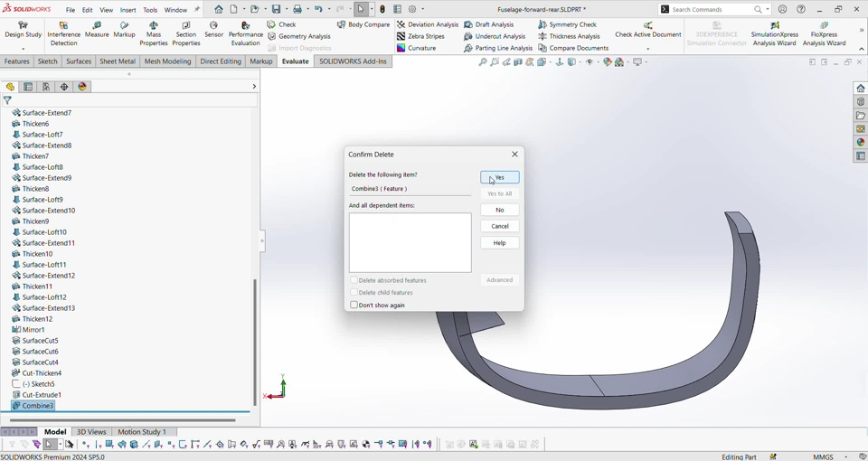Click the feature tree vertical scrollbar
This screenshot has height=461, width=868.
coord(255,343)
